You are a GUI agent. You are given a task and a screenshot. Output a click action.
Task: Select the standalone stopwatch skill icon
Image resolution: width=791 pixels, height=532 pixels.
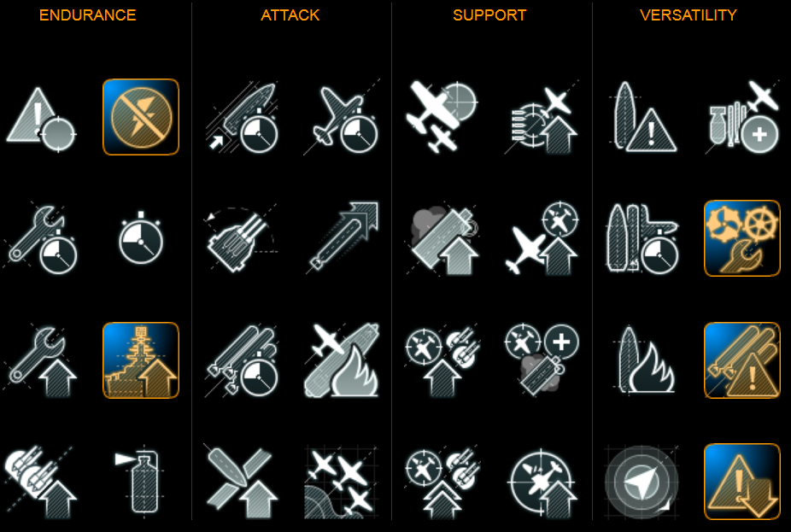point(141,238)
